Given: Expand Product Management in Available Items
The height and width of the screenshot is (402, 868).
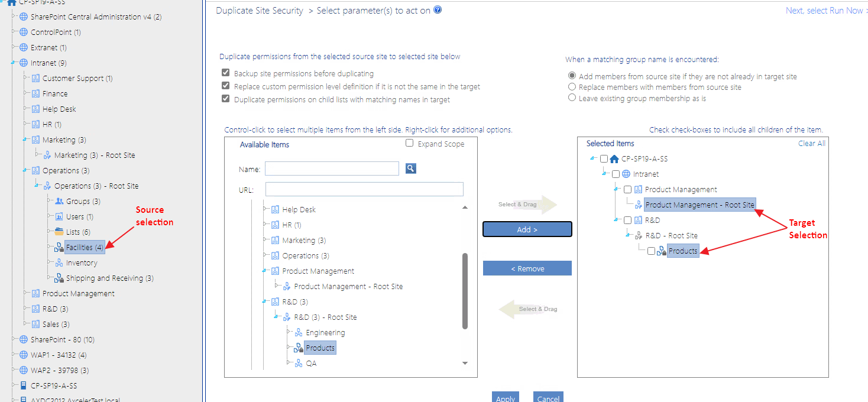Looking at the screenshot, I should pyautogui.click(x=263, y=271).
